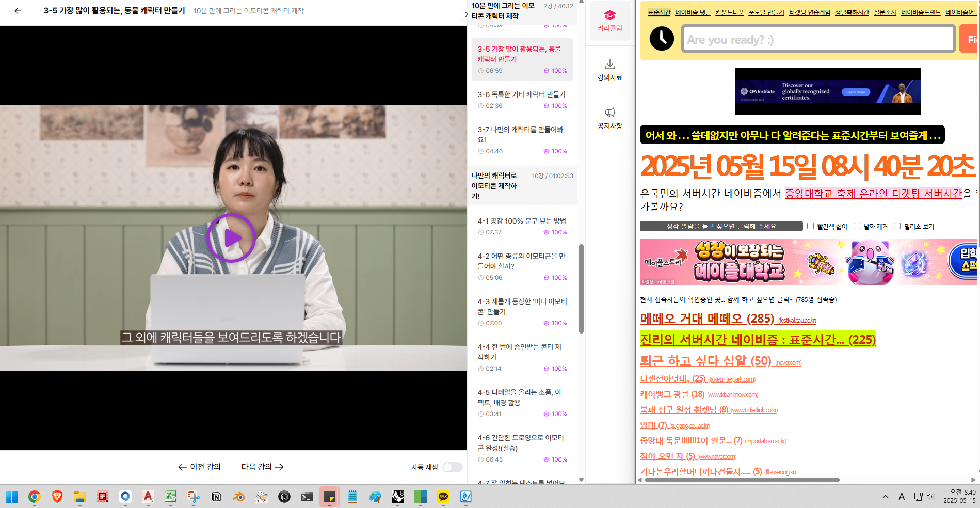Image resolution: width=980 pixels, height=508 pixels.
Task: Select lecture 3-6 독특한 기타 캐릭터 만들기
Action: (x=522, y=100)
